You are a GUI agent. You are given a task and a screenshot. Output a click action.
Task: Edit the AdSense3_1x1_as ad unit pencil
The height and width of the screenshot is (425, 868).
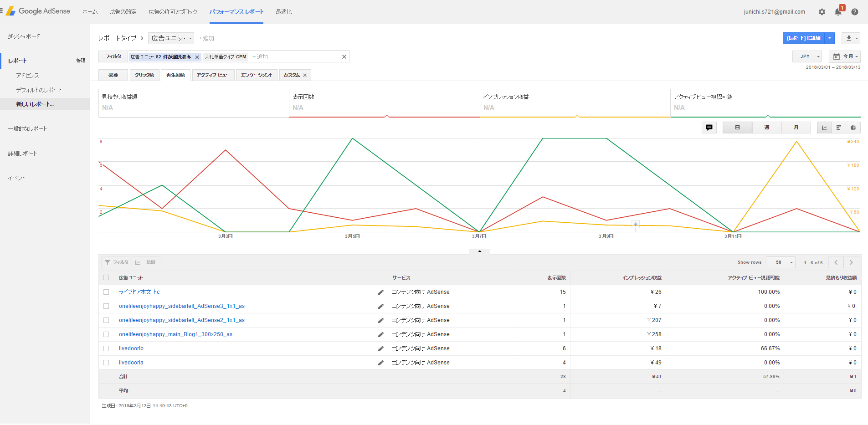pos(381,307)
